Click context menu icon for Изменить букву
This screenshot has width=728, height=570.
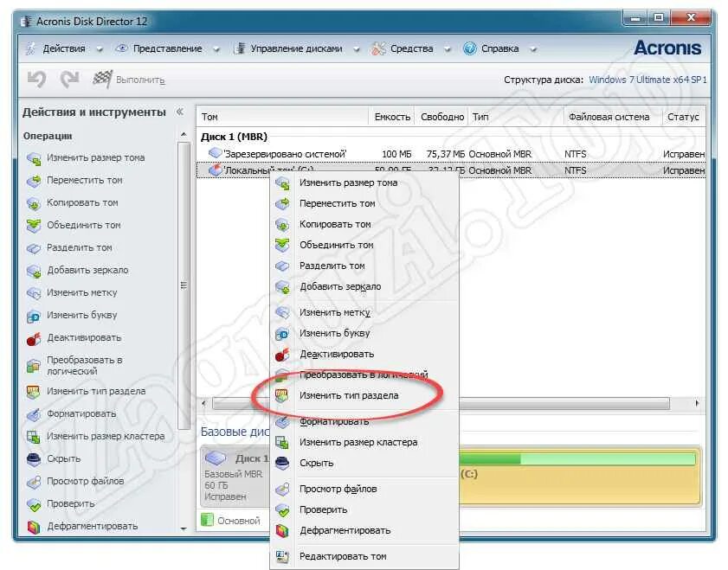[282, 334]
